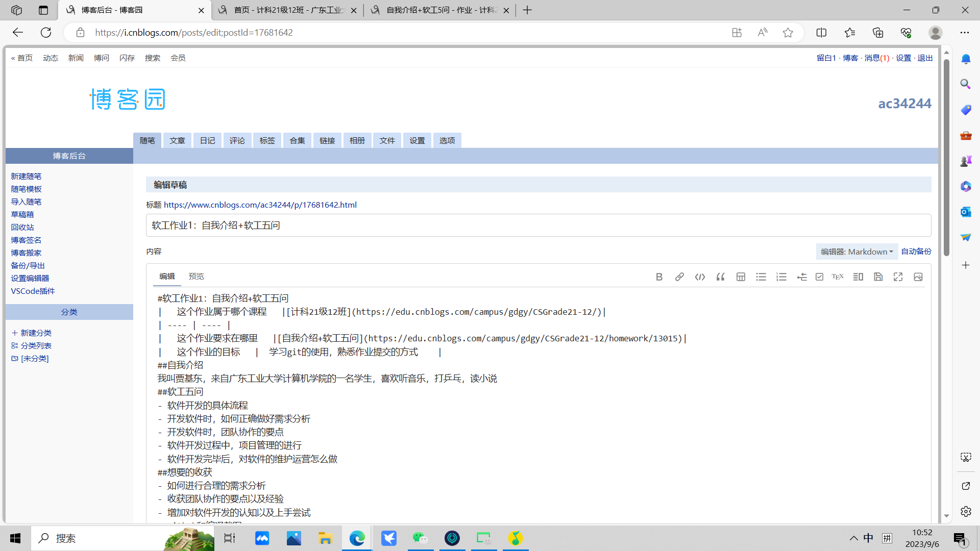Insert a task checkbox item

point(819,277)
